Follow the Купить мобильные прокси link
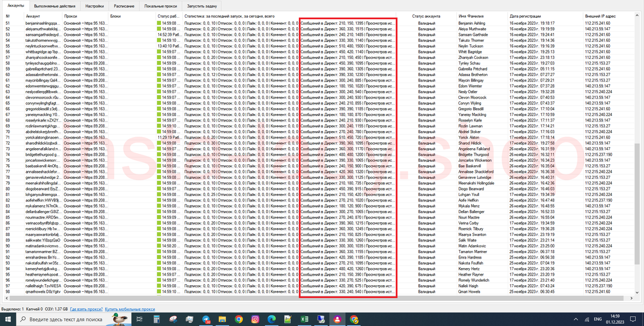644x326 pixels. 130,309
